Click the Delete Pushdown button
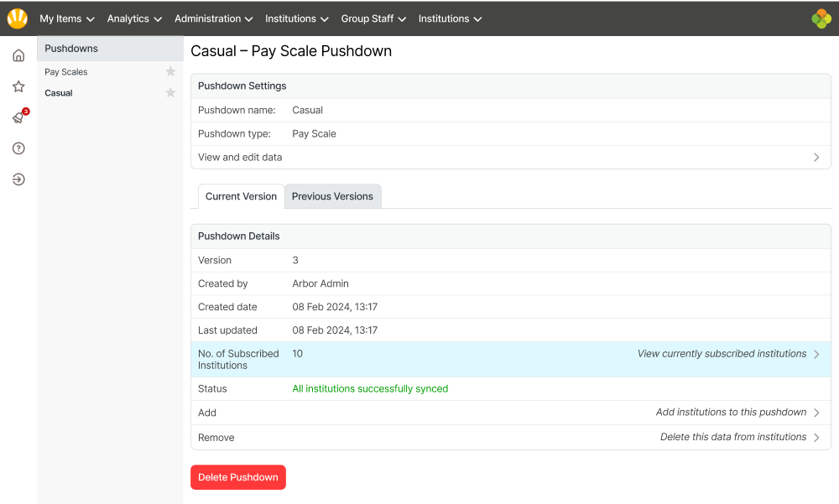839x504 pixels. [x=237, y=476]
